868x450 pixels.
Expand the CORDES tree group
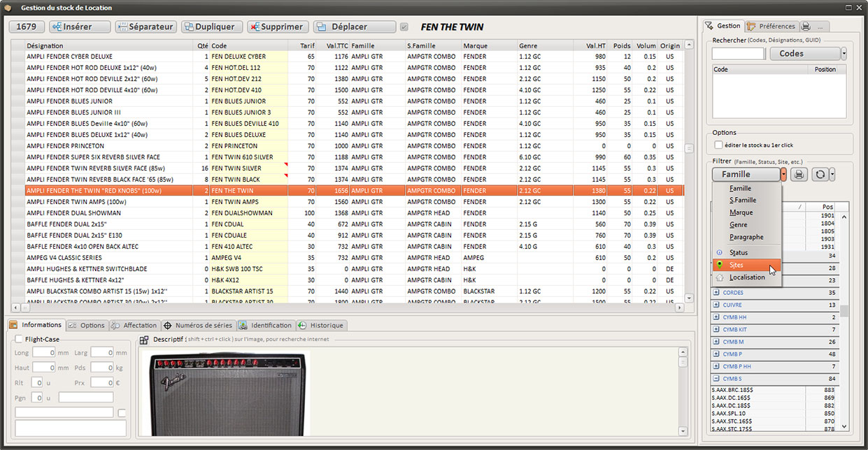[x=716, y=293]
